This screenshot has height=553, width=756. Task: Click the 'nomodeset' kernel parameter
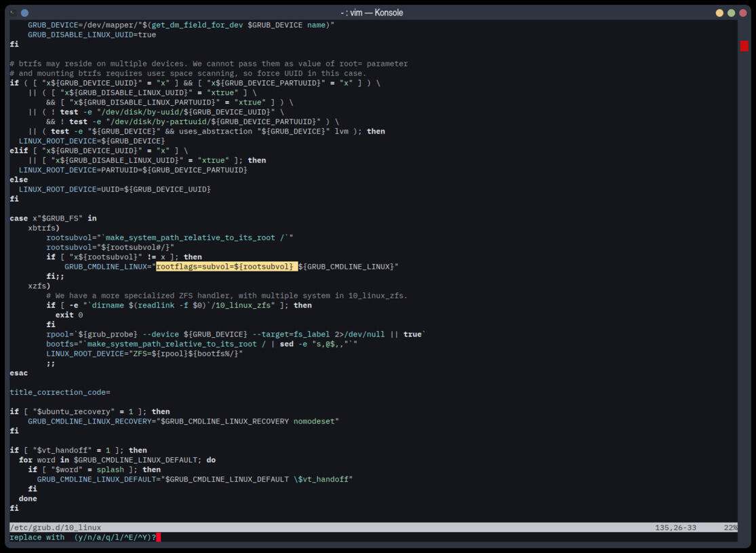point(314,421)
